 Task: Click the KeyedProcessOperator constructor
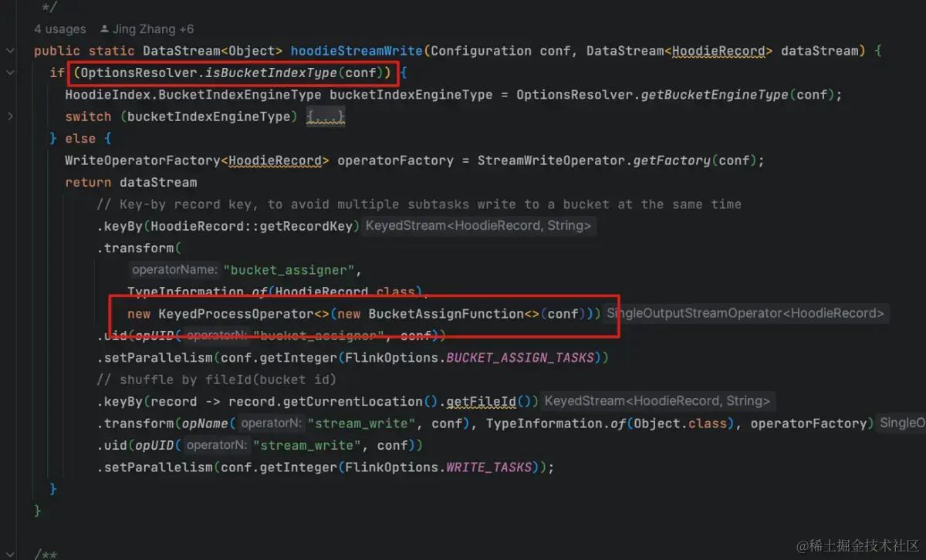[236, 314]
